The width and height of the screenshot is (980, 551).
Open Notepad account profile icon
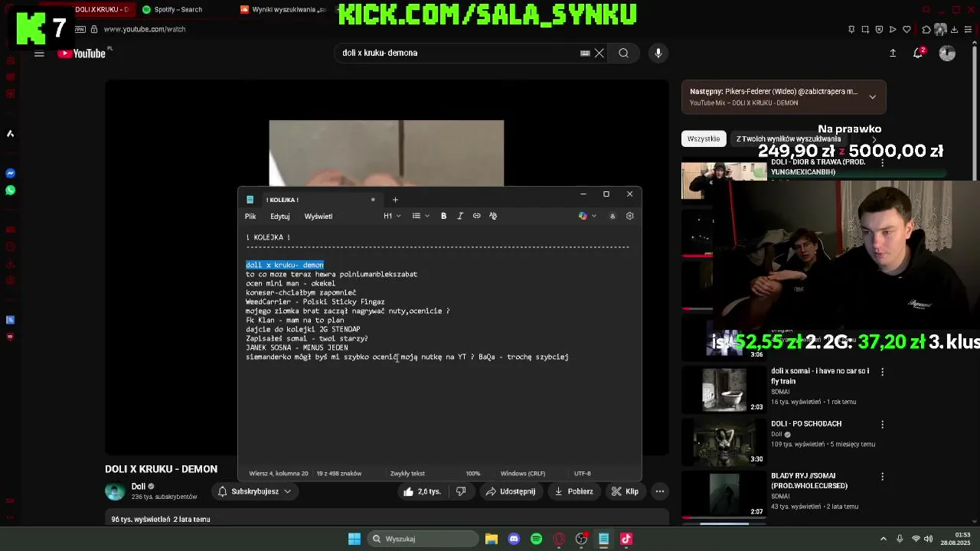(x=612, y=216)
